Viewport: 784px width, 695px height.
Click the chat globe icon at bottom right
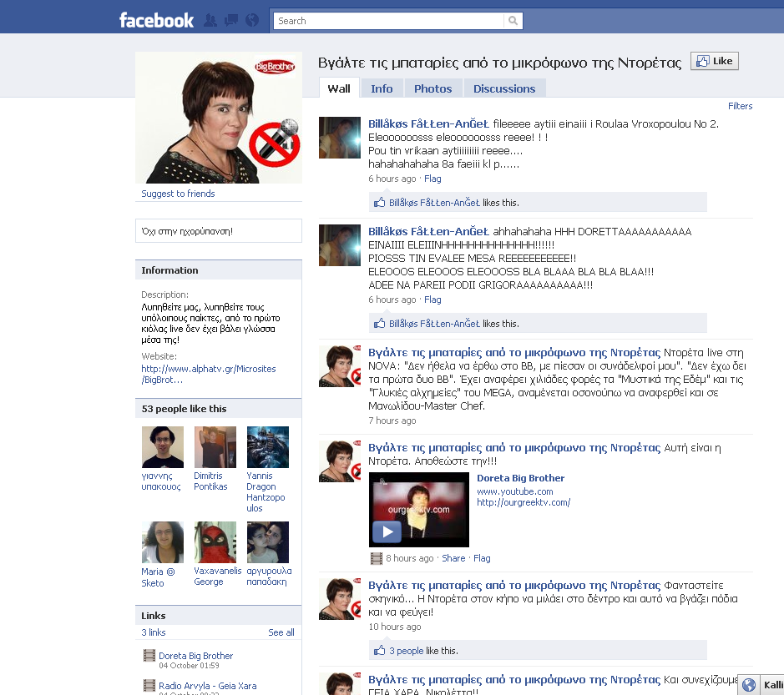(749, 685)
